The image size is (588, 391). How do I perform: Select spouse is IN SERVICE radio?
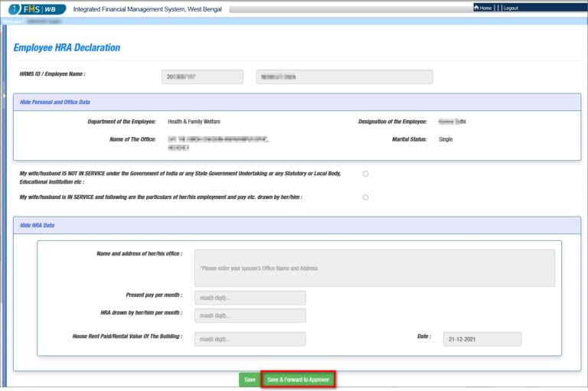pos(365,197)
